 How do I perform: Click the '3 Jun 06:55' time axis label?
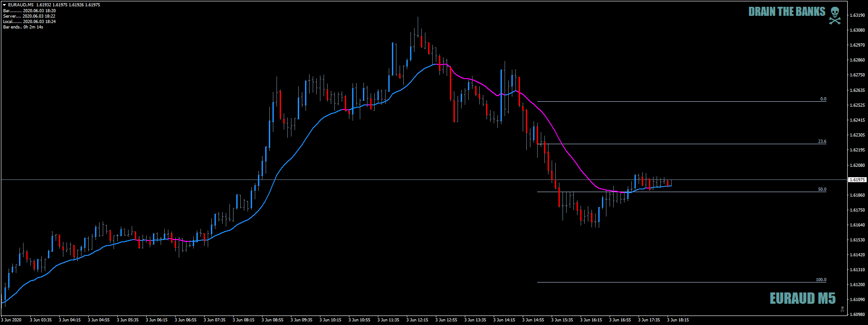[186, 320]
